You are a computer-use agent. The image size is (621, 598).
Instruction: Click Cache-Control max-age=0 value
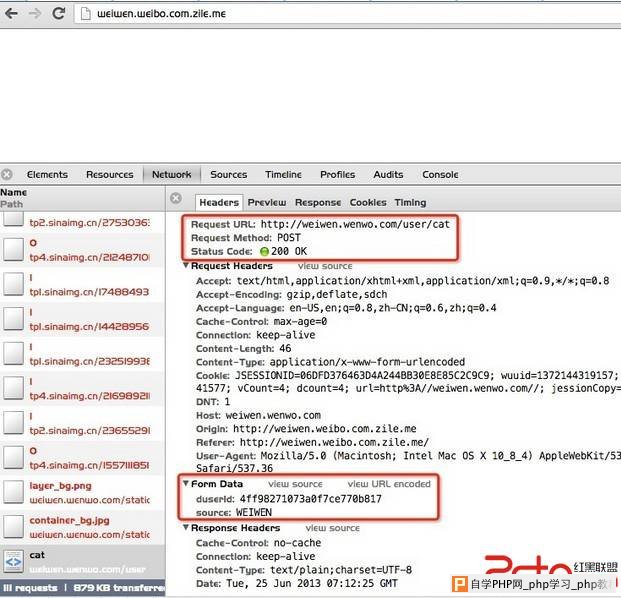(300, 322)
